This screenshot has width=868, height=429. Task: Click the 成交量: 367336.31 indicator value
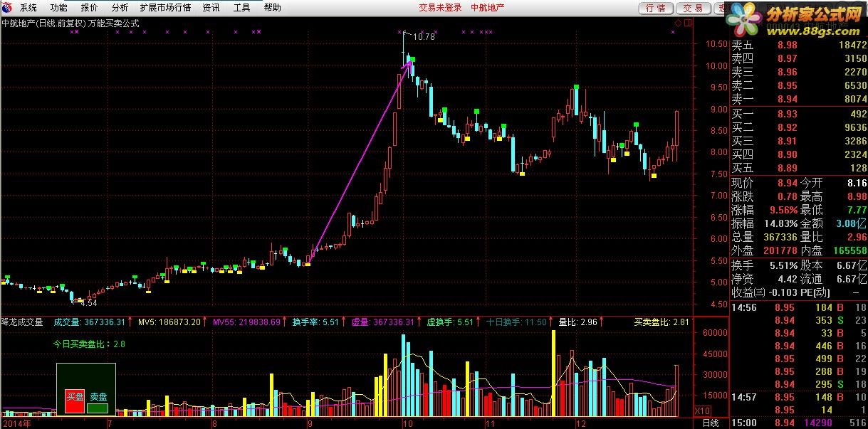tap(90, 322)
